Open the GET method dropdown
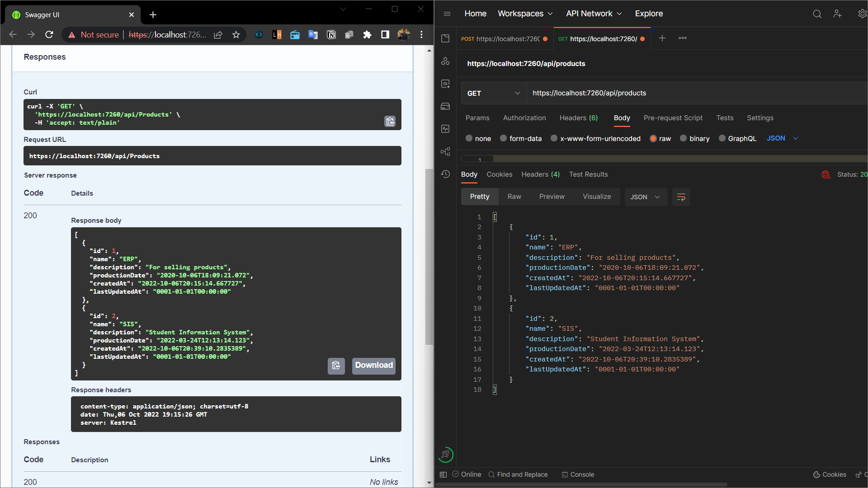 click(x=493, y=93)
